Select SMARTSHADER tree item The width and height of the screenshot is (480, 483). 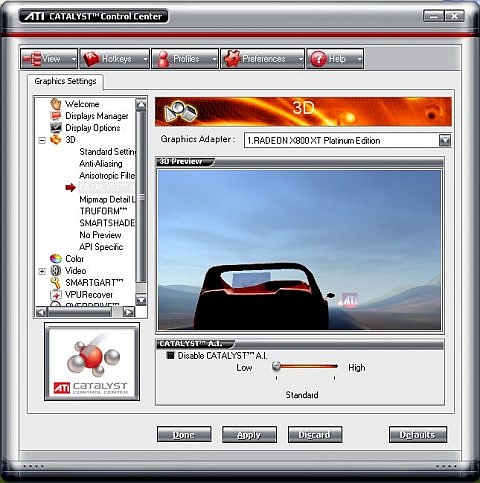(107, 223)
